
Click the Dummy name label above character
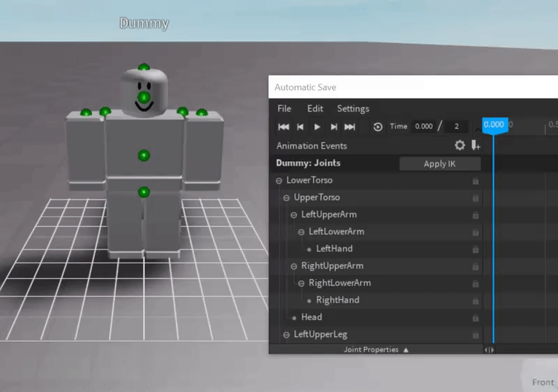144,24
